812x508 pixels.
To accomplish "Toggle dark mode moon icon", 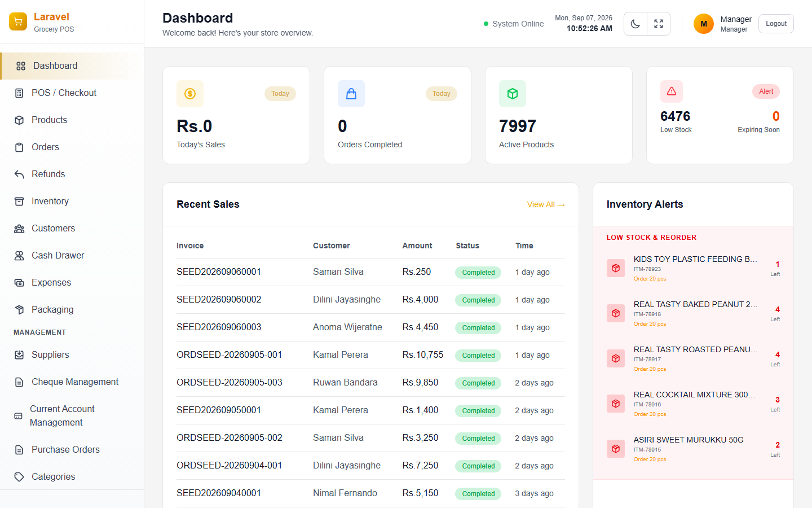I will pyautogui.click(x=636, y=24).
